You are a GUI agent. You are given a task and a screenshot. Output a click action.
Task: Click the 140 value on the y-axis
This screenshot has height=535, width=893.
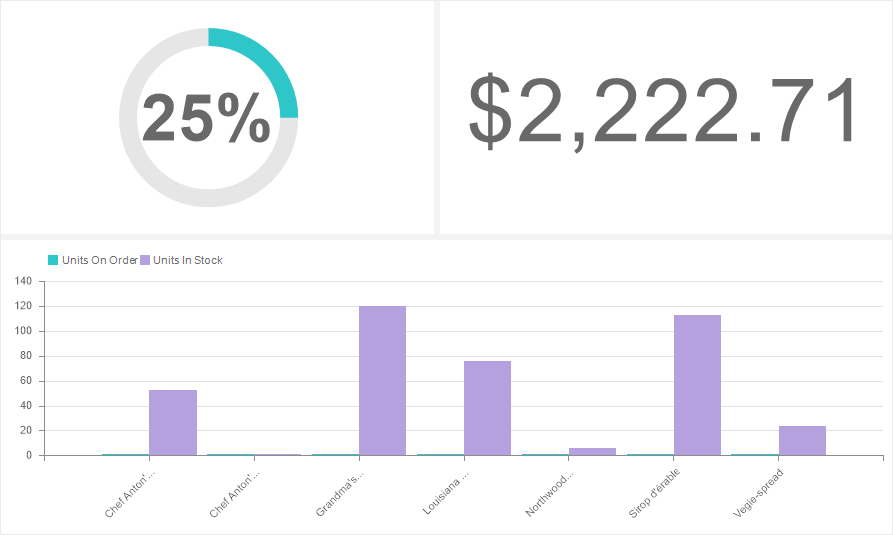click(x=25, y=281)
